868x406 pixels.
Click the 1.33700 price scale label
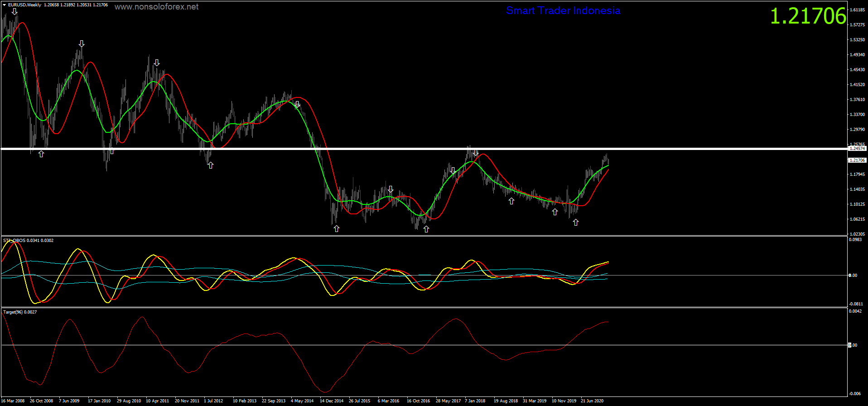(858, 115)
